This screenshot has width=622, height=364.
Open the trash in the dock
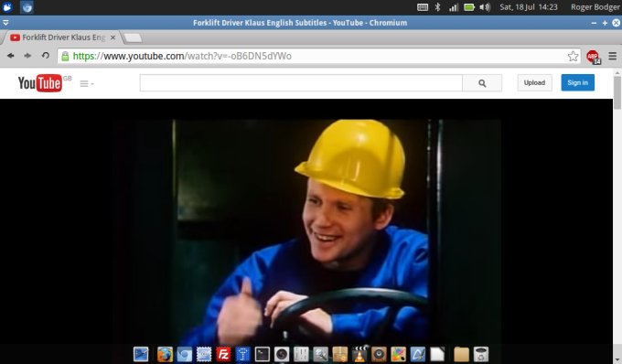point(481,354)
